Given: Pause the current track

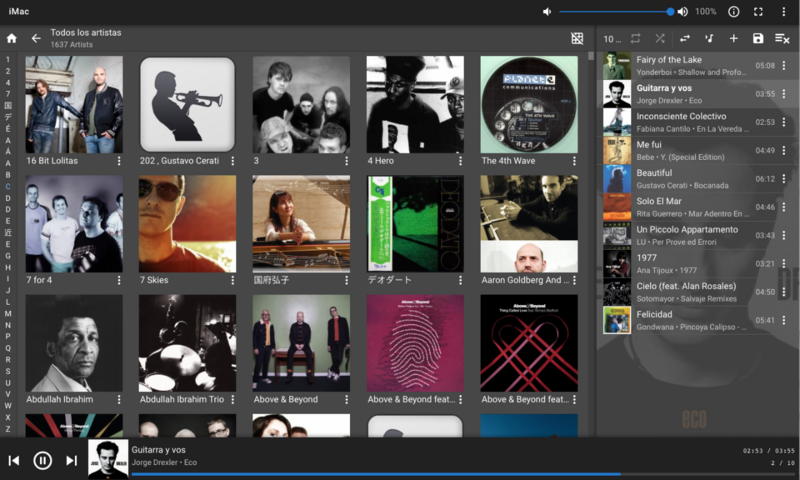Looking at the screenshot, I should coord(43,460).
